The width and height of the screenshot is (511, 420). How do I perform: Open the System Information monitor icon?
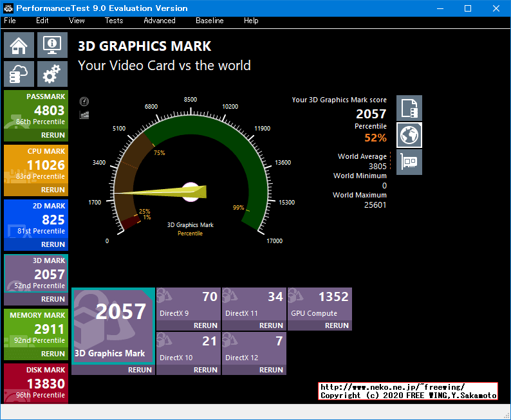click(52, 45)
